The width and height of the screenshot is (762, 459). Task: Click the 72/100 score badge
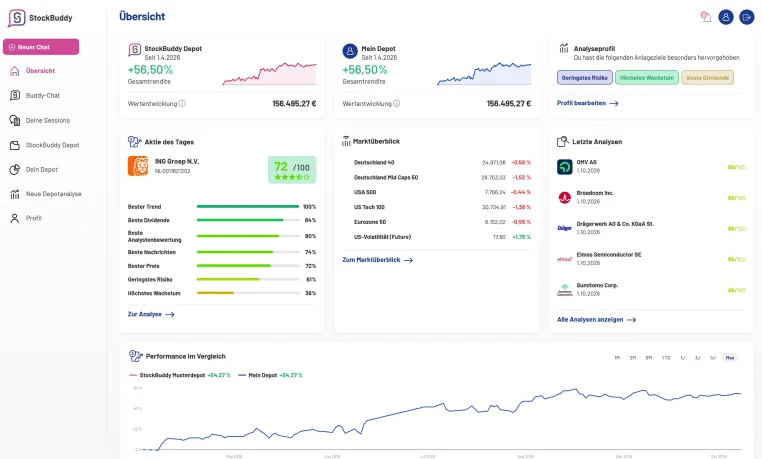[292, 170]
